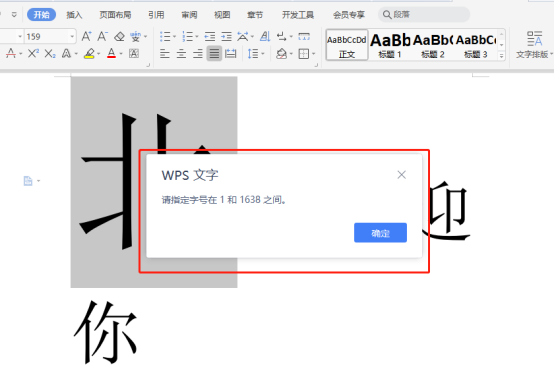Screen dimensions: 554x371
Task: Center-align the text
Action: point(181,54)
